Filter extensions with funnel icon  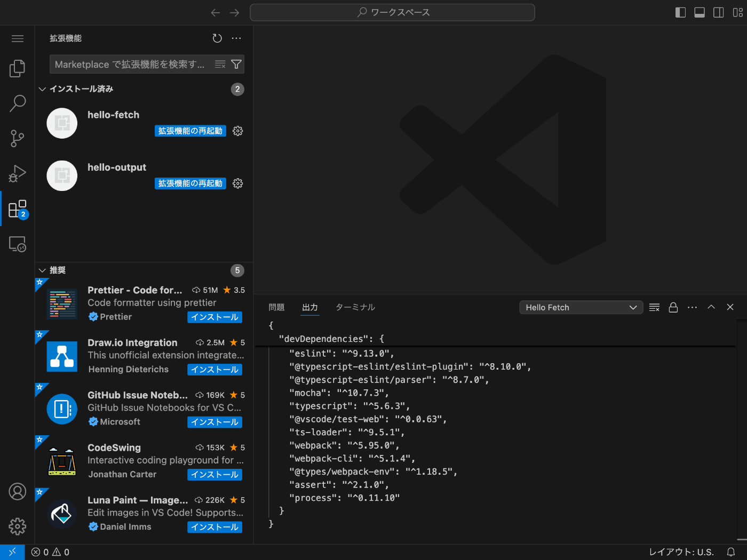point(236,65)
